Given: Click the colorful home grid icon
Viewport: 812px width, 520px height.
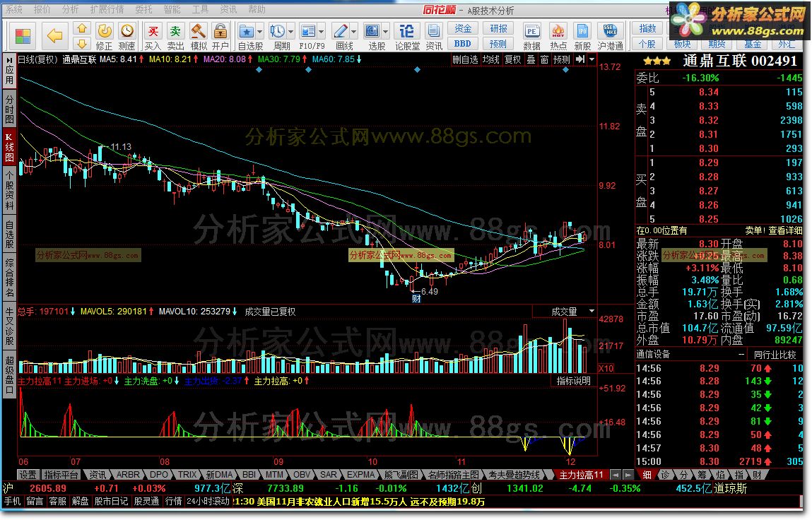Looking at the screenshot, I should coord(23,36).
